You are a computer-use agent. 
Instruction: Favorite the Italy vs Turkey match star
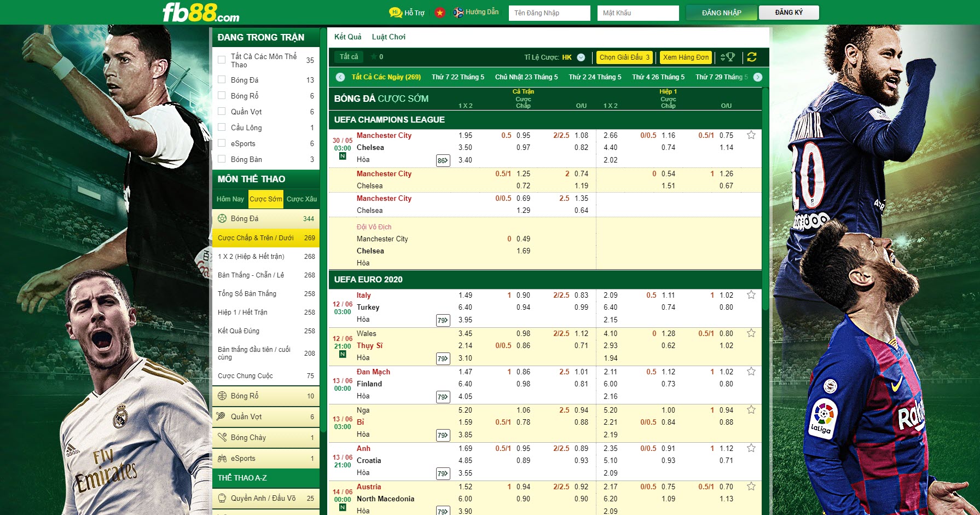point(751,295)
